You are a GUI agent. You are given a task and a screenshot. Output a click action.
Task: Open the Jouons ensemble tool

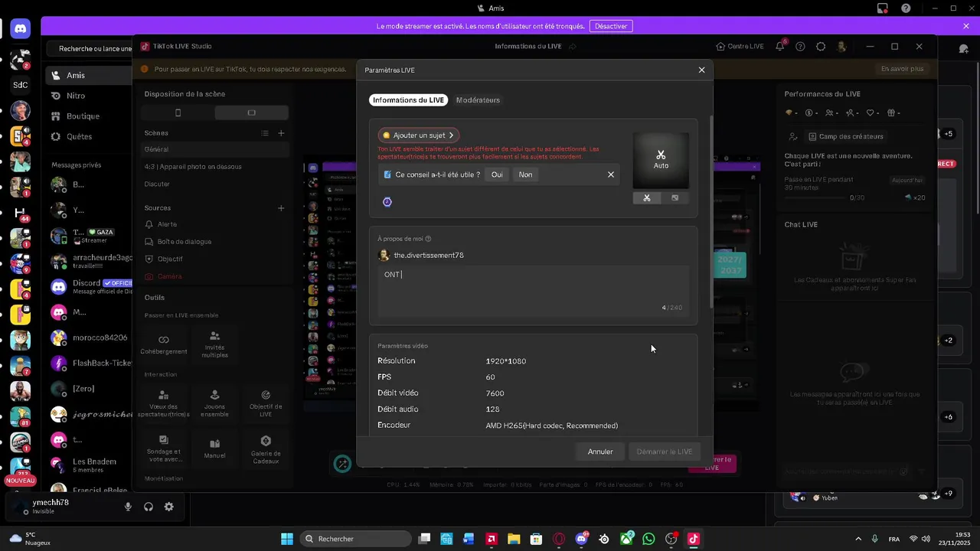click(214, 403)
